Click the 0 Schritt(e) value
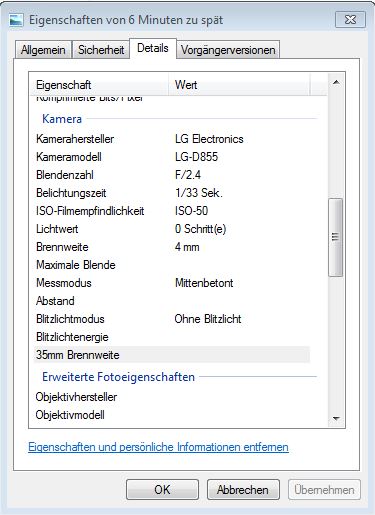 200,229
